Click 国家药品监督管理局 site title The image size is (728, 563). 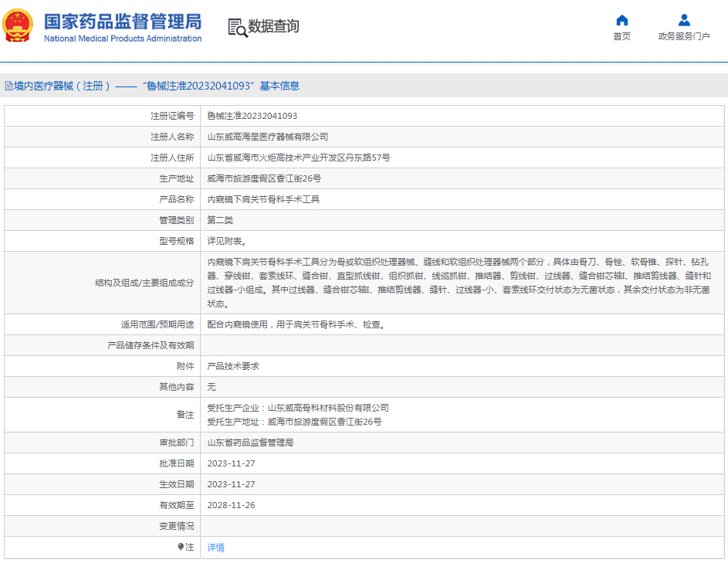click(x=123, y=22)
